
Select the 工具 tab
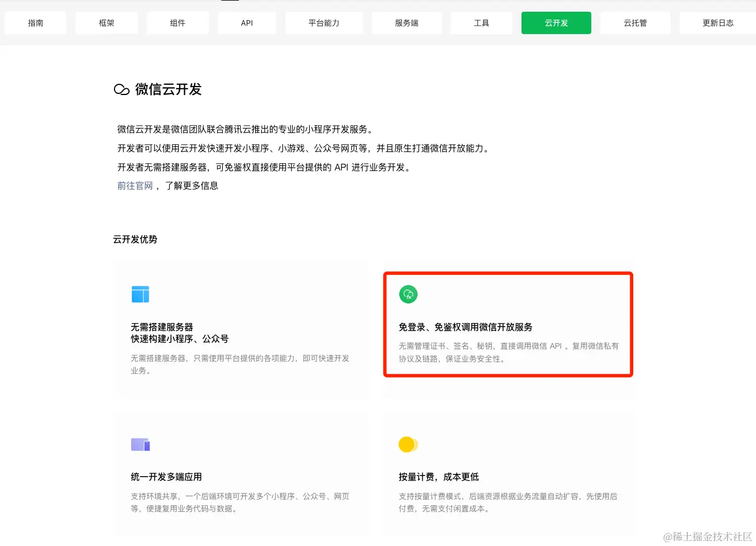click(x=481, y=23)
